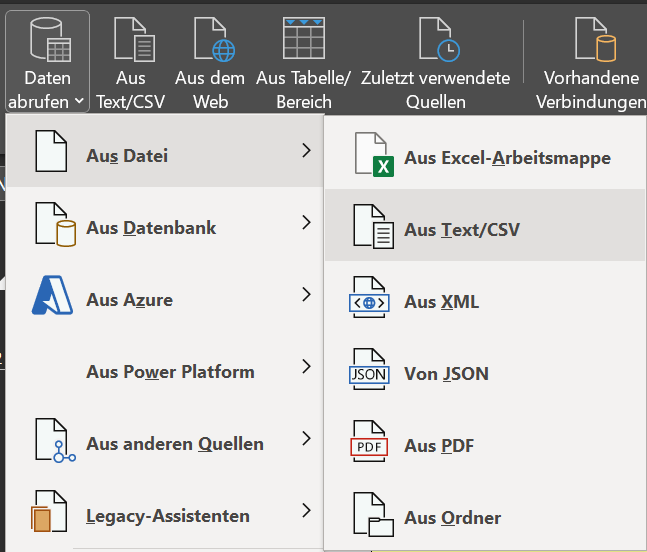Click the Aus Tabelle/Bereich table icon

(303, 40)
